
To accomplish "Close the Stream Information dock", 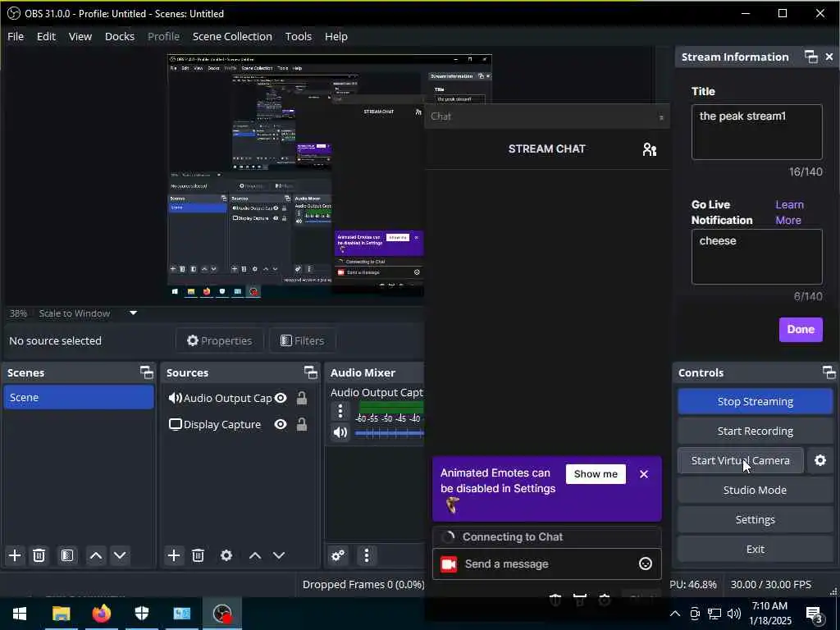I will (x=829, y=57).
